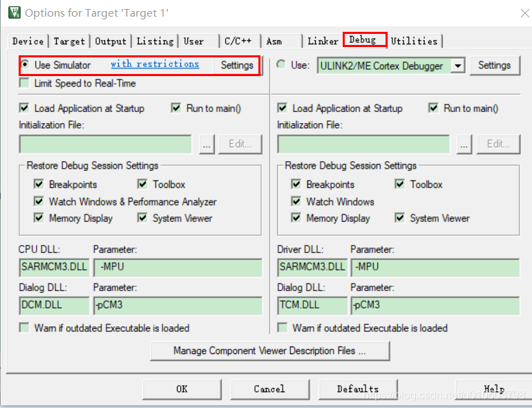Switch to the Device tab
This screenshot has height=408, width=532.
pos(28,41)
